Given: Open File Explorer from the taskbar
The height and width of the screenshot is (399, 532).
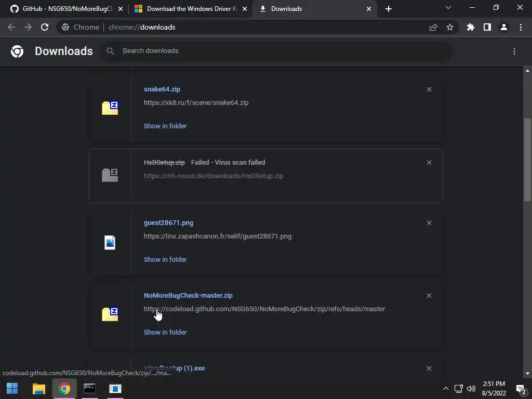Looking at the screenshot, I should [x=38, y=389].
